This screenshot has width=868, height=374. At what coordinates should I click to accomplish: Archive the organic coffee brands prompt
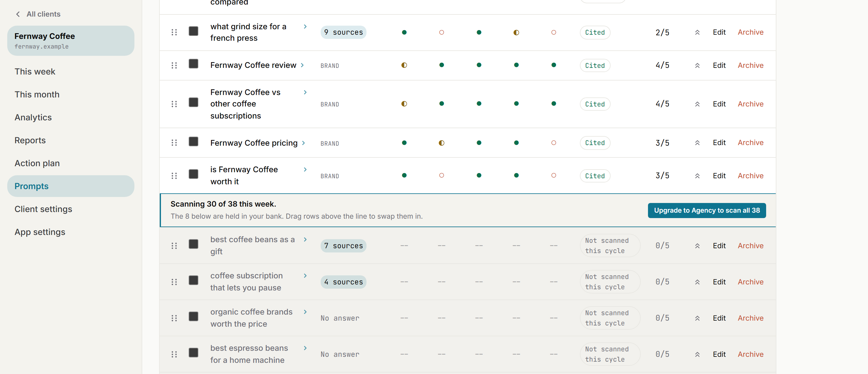pos(750,318)
